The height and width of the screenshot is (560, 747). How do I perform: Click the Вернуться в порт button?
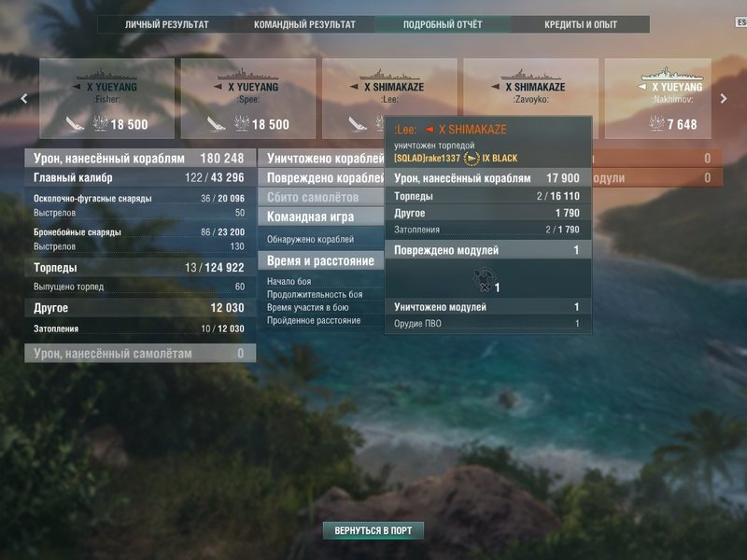(373, 530)
